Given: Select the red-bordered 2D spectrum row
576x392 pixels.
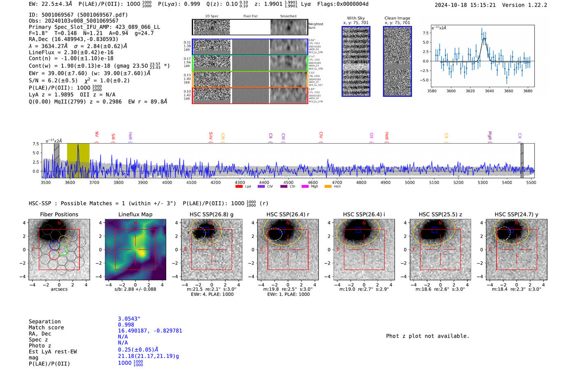Looking at the screenshot, I should pyautogui.click(x=250, y=95).
